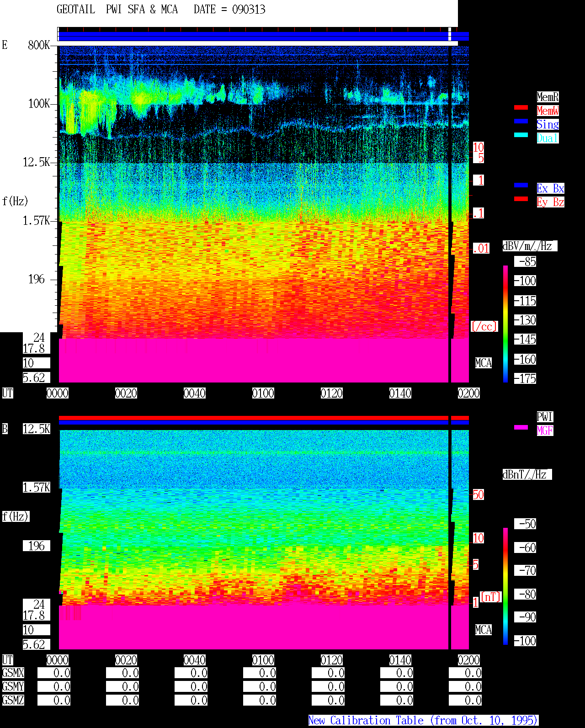Click the blue Sing legend swatch
The image size is (585, 728).
(x=521, y=121)
